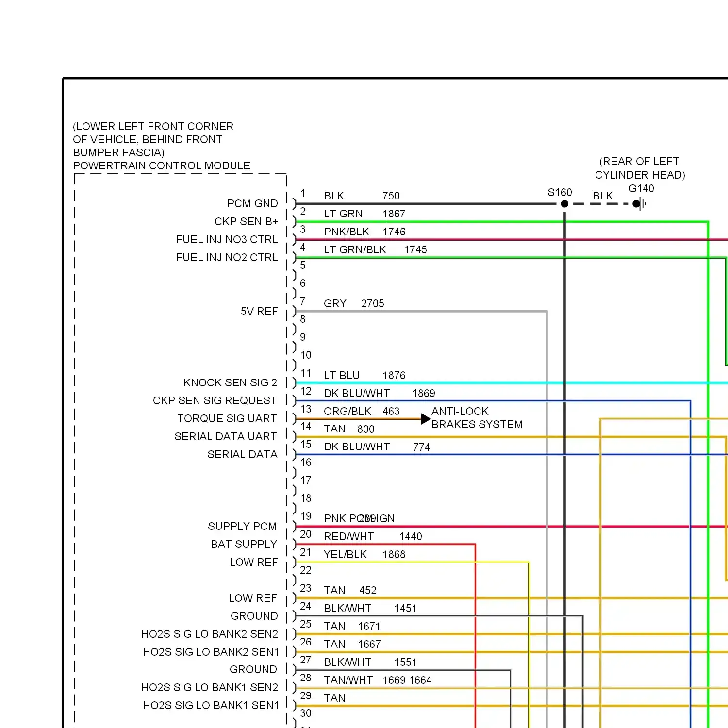Click ANTI-LOCK BRAKES SYSTEM reference
728x728 pixels.
477,418
